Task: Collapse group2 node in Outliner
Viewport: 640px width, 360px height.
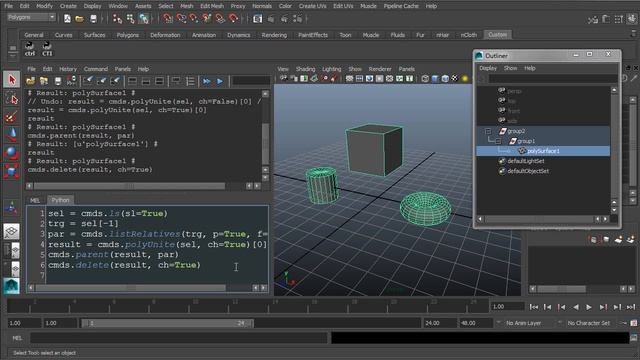Action: coord(488,131)
